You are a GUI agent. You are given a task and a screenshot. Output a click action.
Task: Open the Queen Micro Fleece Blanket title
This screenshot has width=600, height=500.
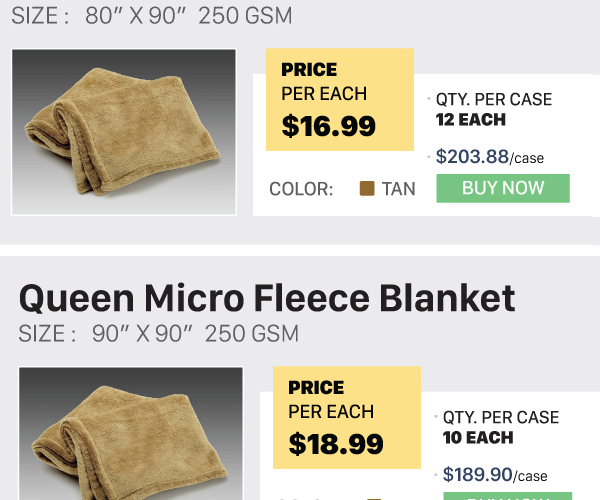pos(267,297)
